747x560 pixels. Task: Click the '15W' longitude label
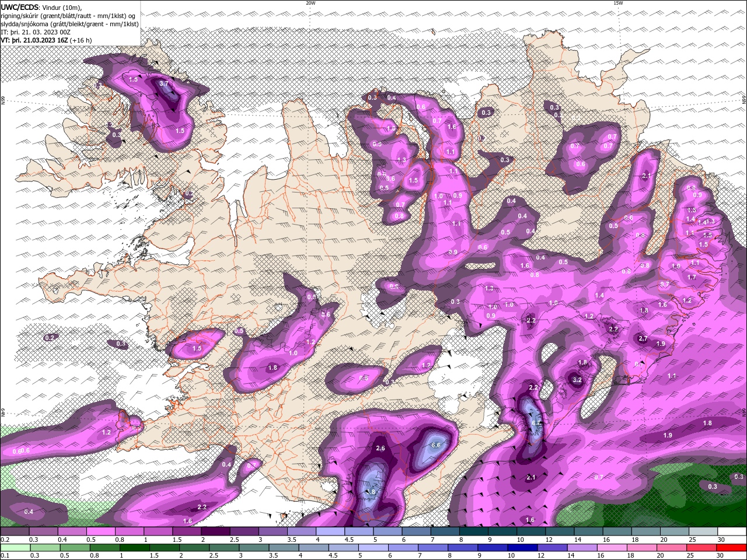(x=618, y=3)
